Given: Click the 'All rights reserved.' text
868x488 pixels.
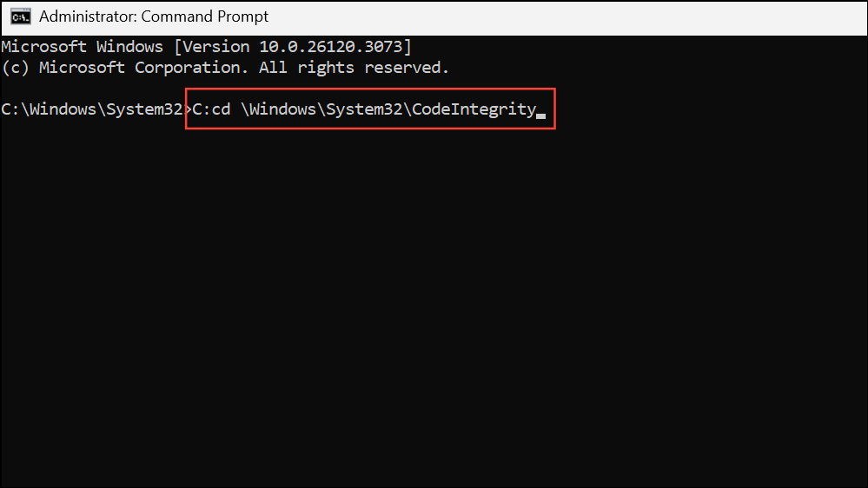Looking at the screenshot, I should [x=354, y=68].
